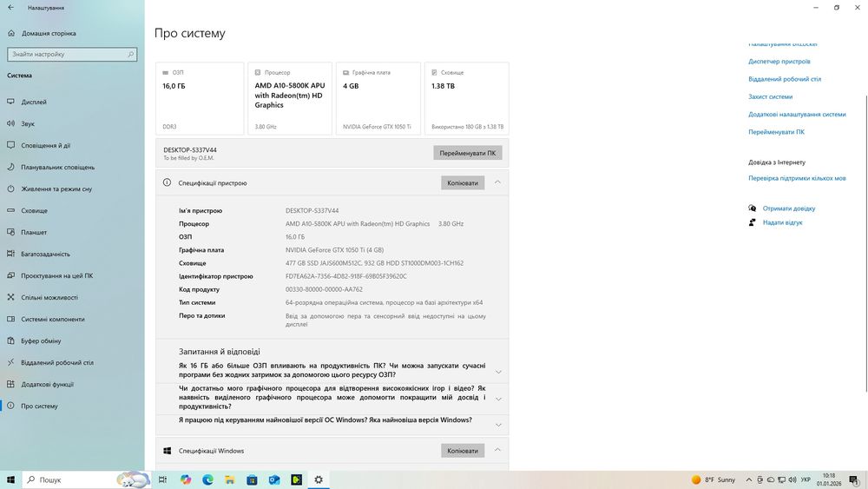Open Перевірка підтримки кількох мов link
The height and width of the screenshot is (489, 868).
pyautogui.click(x=797, y=178)
